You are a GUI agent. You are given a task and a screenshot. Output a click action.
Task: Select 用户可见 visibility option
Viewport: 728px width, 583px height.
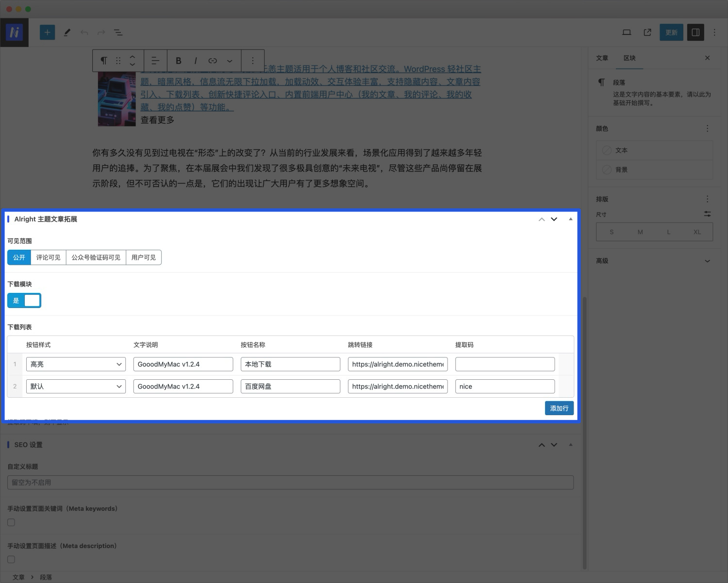point(144,258)
